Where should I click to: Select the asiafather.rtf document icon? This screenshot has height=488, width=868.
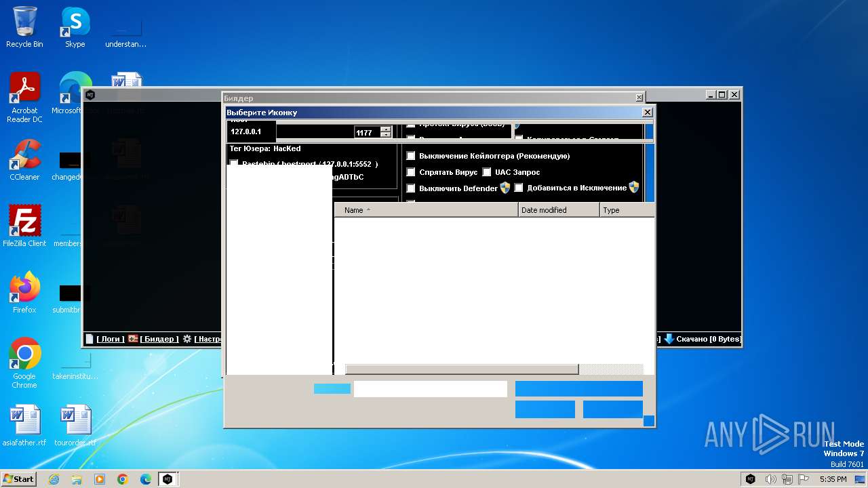(x=24, y=425)
